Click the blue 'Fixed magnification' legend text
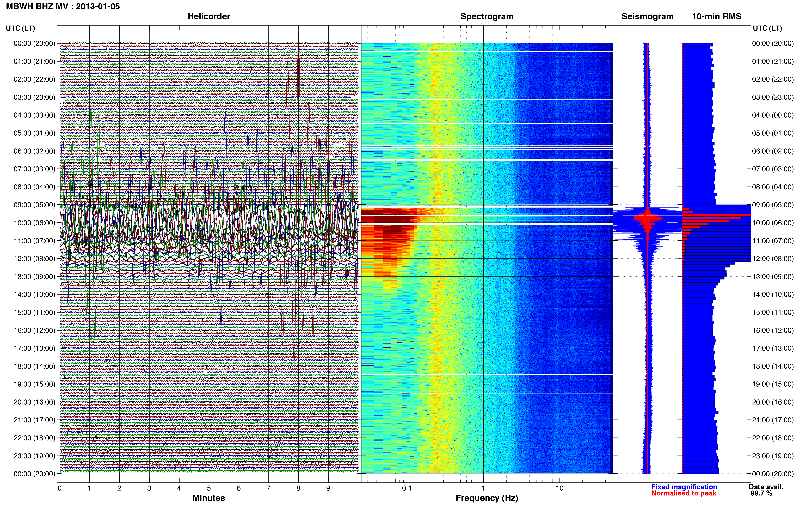Image resolution: width=812 pixels, height=508 pixels. [684, 487]
